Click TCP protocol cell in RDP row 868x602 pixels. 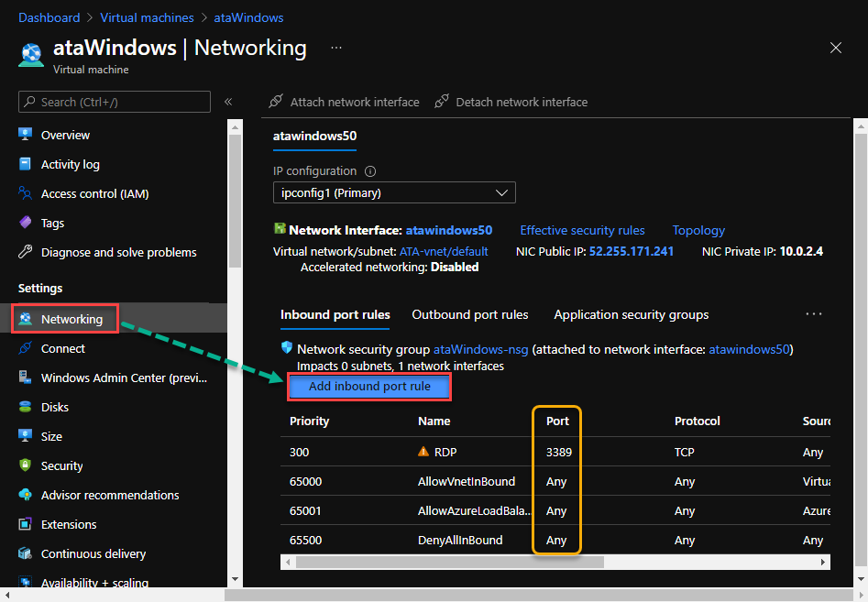684,452
